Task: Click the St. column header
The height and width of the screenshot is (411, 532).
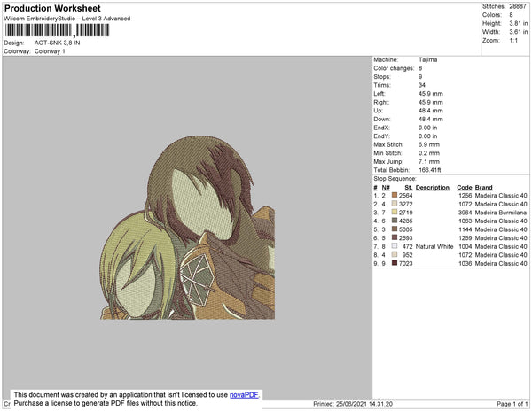Action: click(409, 188)
